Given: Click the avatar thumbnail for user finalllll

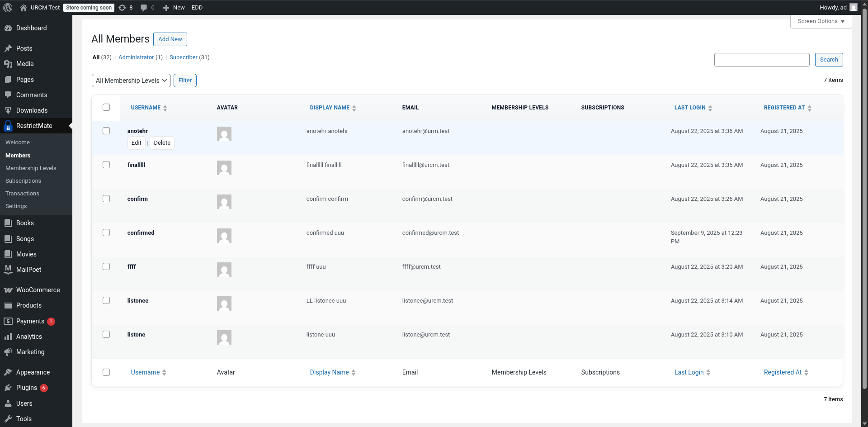Looking at the screenshot, I should 224,168.
